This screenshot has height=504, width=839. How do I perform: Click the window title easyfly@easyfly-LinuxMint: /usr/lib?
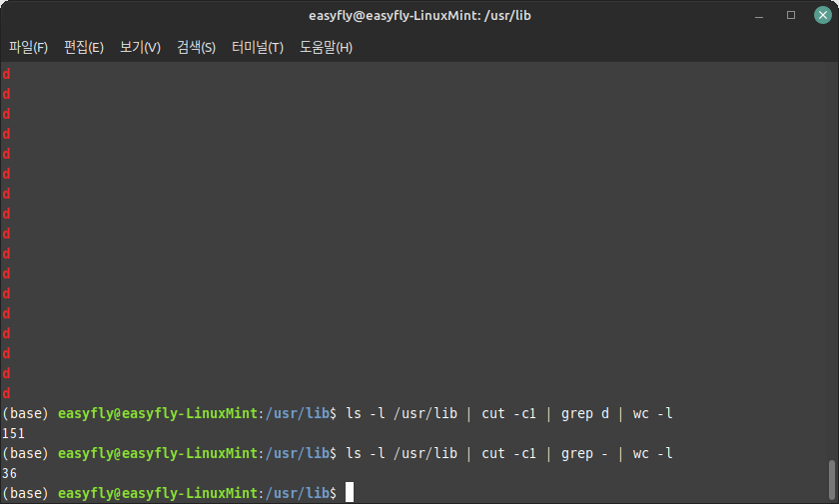tap(419, 16)
